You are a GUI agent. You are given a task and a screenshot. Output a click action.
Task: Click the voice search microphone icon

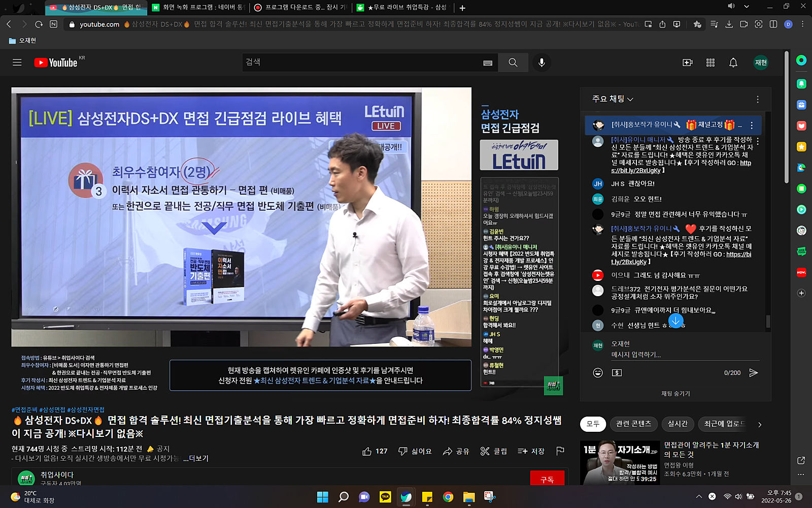click(x=542, y=62)
